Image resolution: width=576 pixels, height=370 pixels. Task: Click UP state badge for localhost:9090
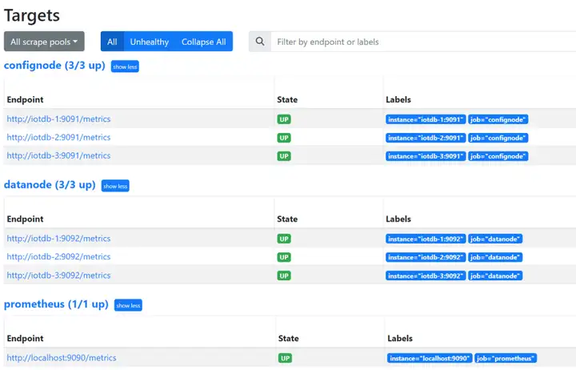pos(285,358)
